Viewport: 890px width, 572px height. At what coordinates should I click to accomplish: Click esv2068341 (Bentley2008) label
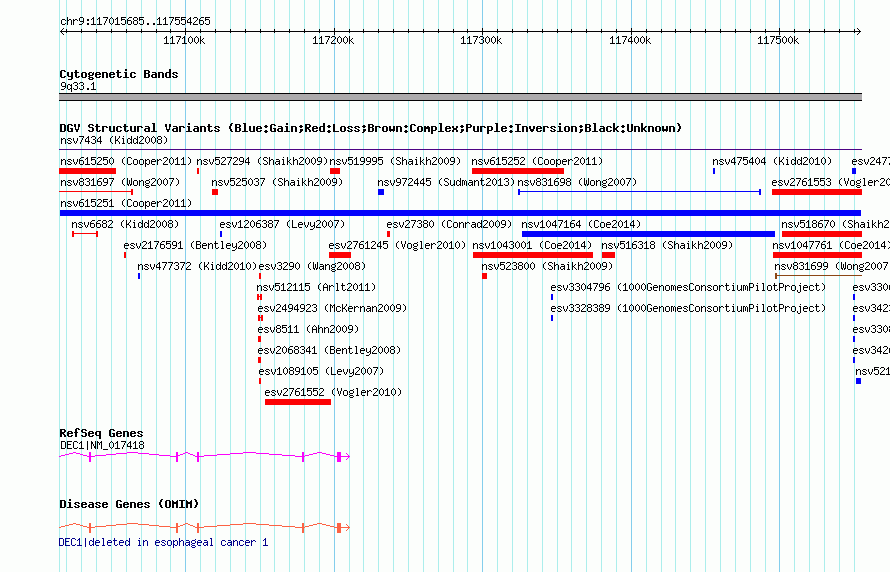pyautogui.click(x=329, y=350)
